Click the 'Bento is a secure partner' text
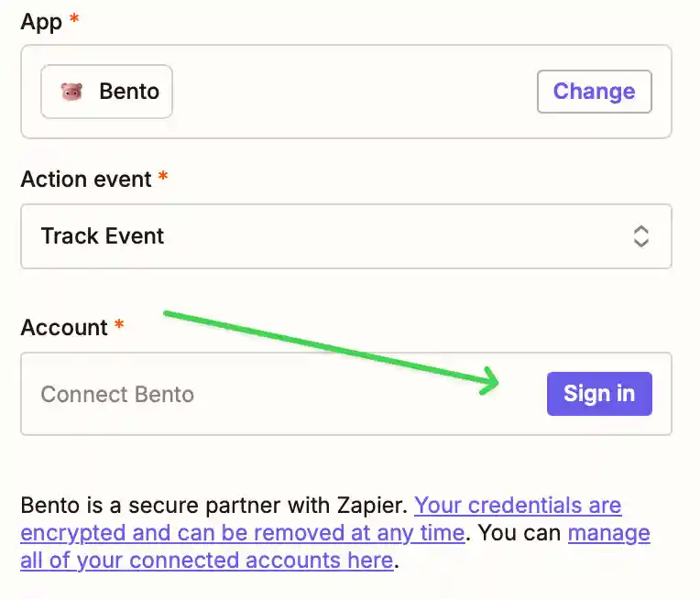The height and width of the screenshot is (599, 700). click(x=215, y=506)
